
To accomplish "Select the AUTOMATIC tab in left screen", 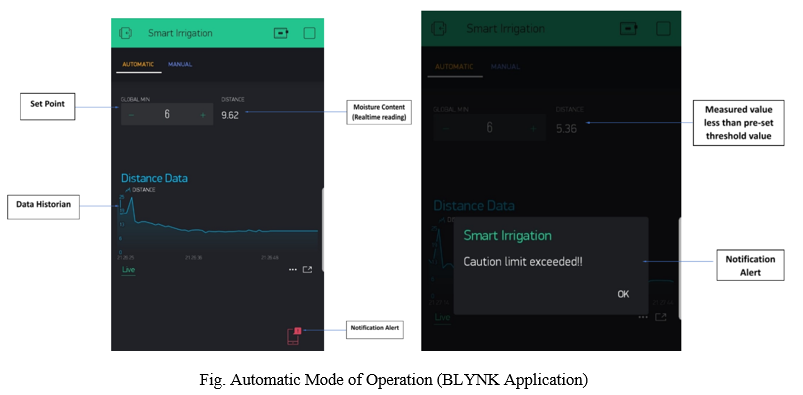I will (x=138, y=65).
